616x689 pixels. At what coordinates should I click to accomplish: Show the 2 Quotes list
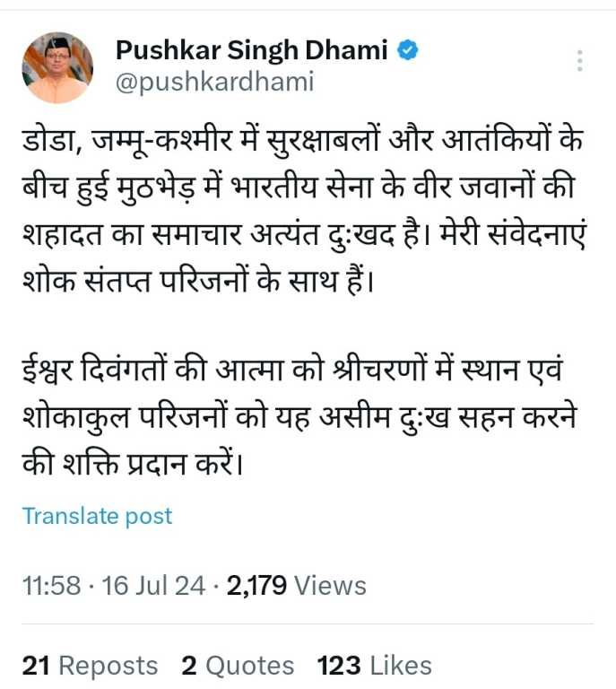click(238, 666)
